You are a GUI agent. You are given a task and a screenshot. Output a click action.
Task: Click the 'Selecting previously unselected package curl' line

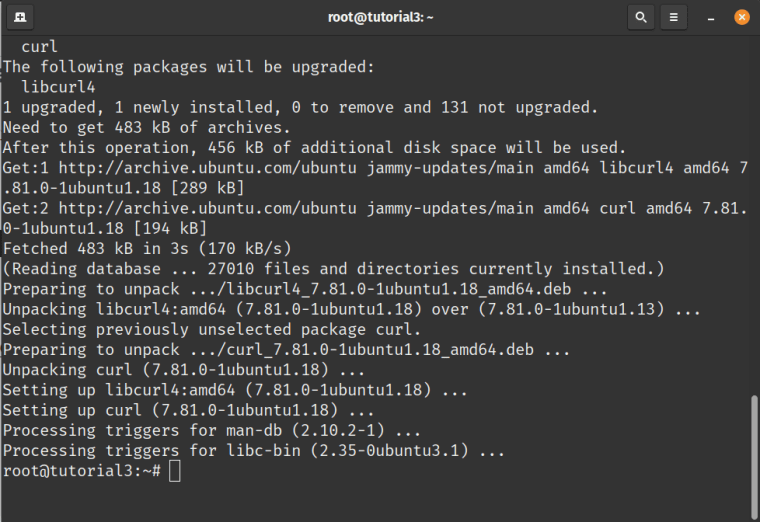[x=211, y=330]
